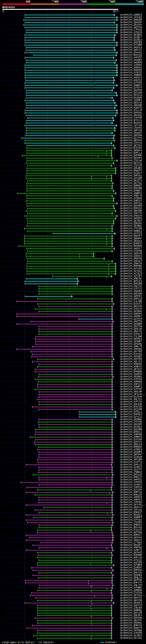146x644 pixels.
Task: Select hit label UniRef100_Q2I374
Action: (x=131, y=138)
